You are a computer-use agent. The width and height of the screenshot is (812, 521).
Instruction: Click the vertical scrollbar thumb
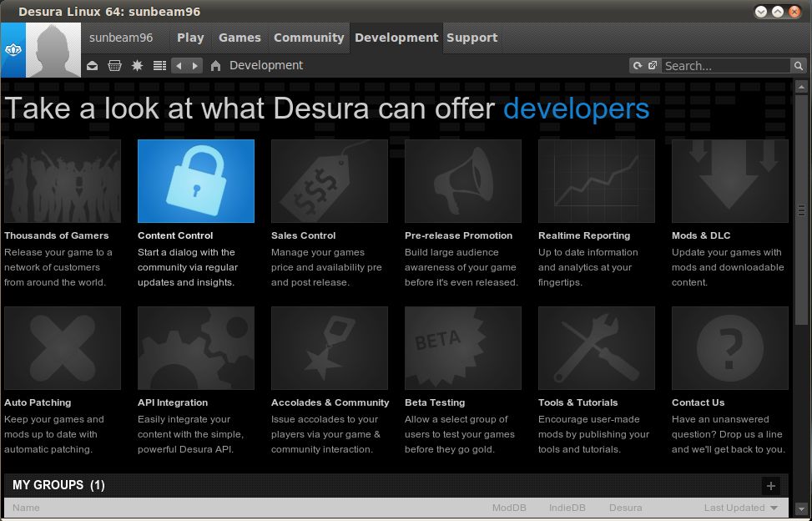(801, 210)
